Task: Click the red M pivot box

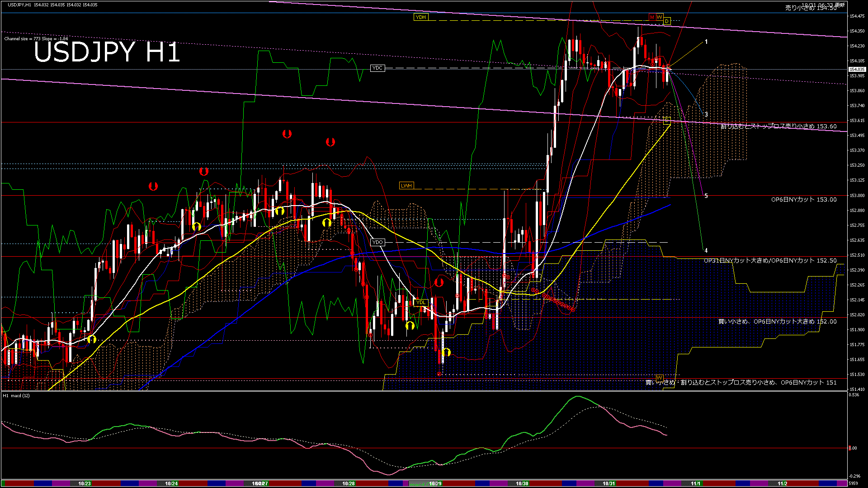Action: pyautogui.click(x=652, y=17)
